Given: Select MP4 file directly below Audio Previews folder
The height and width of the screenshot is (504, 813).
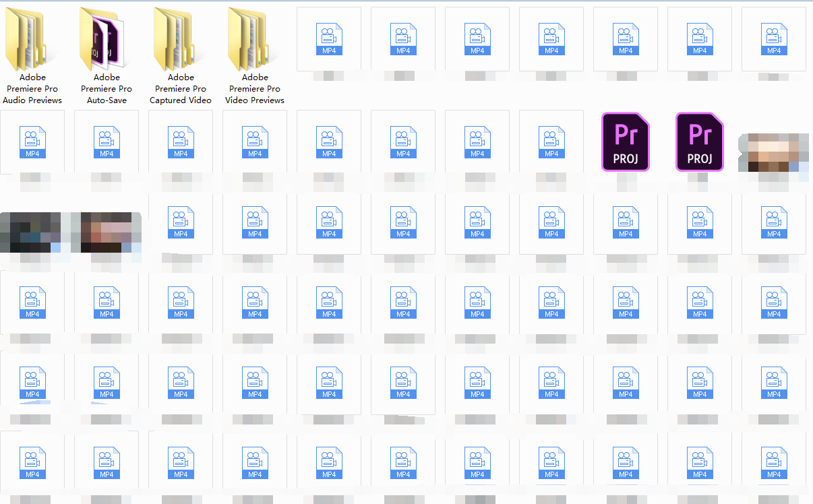Looking at the screenshot, I should [x=32, y=142].
